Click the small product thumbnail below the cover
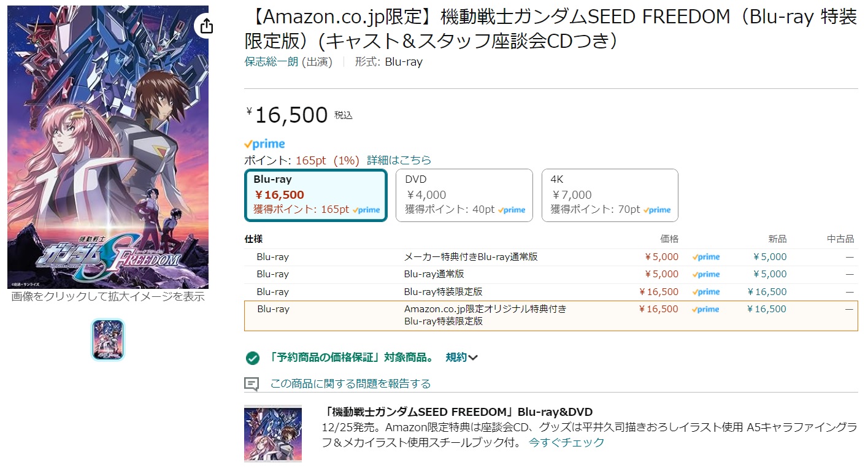Screen dimensions: 868x468 [108, 339]
